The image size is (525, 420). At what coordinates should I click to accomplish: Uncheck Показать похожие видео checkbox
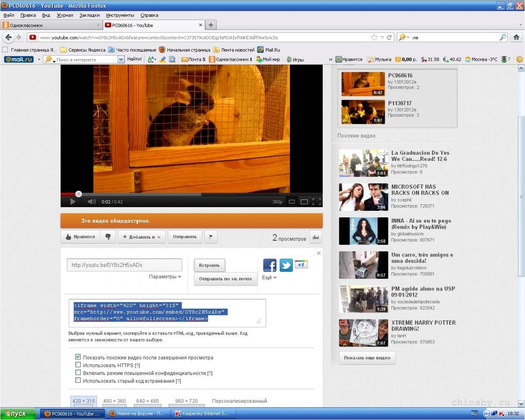(78, 357)
